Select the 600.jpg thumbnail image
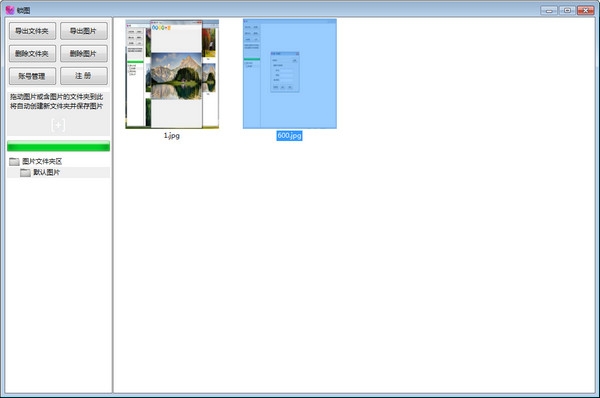600x398 pixels. tap(290, 74)
